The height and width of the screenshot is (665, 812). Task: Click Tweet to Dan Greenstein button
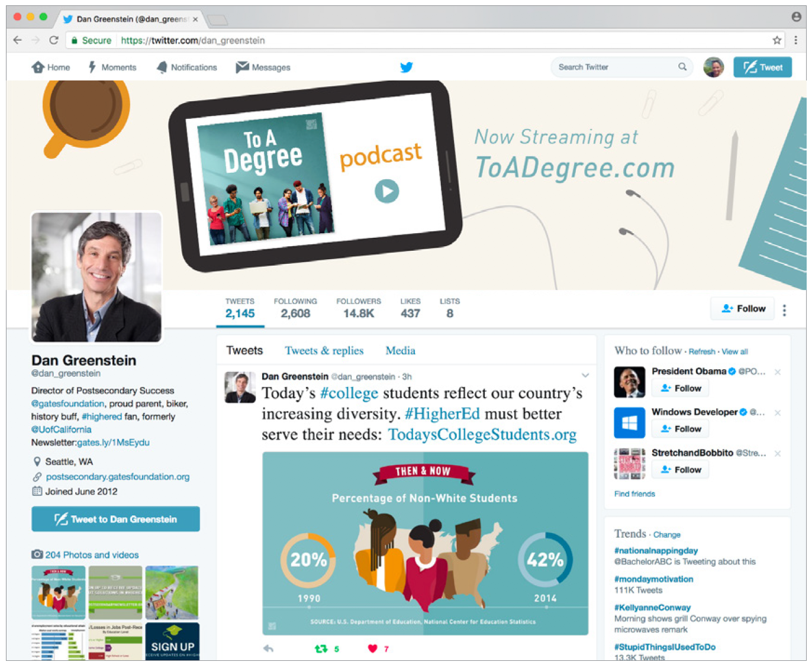point(115,519)
